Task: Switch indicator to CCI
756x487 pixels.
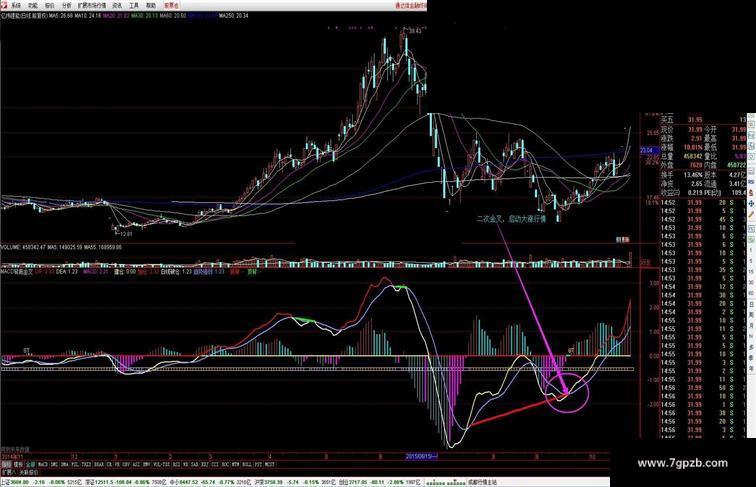Action: pos(214,464)
